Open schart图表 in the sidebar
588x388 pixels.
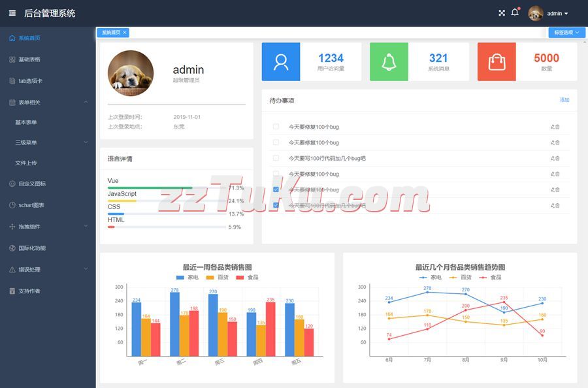click(31, 205)
